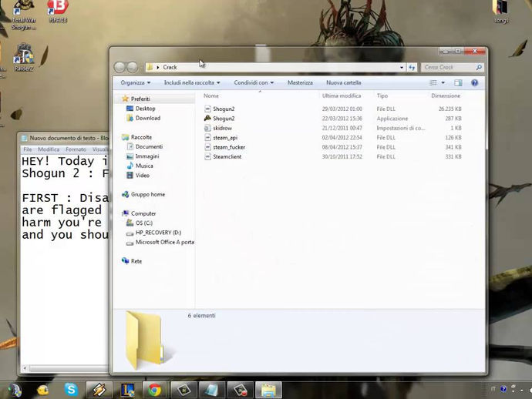The width and height of the screenshot is (532, 399).
Task: Select the steam_fucker file icon
Action: click(x=207, y=147)
